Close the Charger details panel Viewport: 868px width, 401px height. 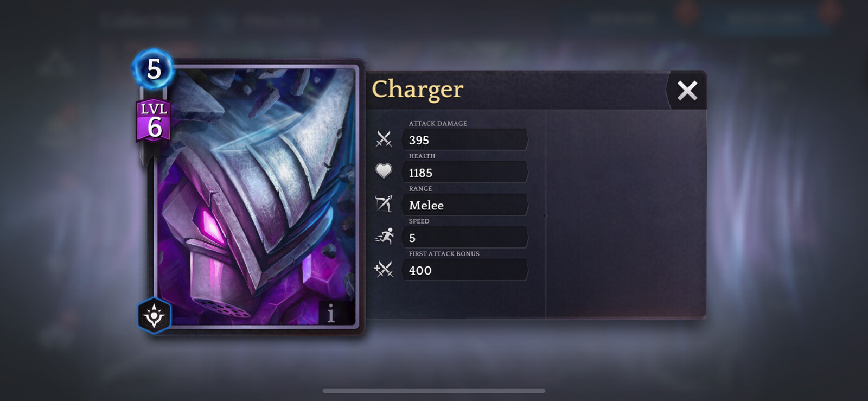pos(687,91)
